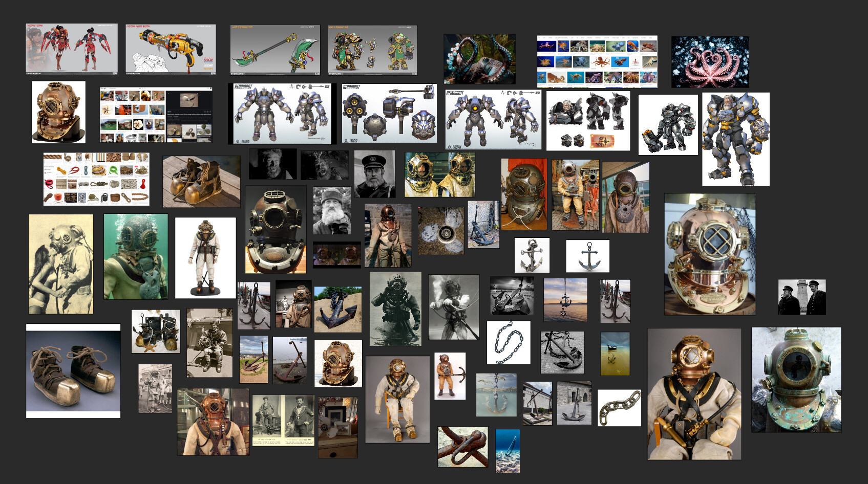Viewport: 868px width, 484px height.
Task: Select the anchor on the sandy seabed
Action: pyautogui.click(x=507, y=451)
